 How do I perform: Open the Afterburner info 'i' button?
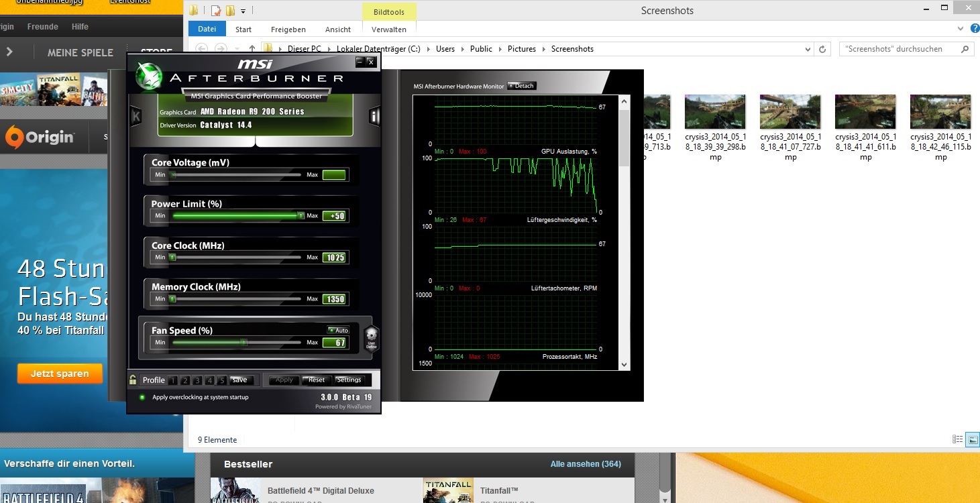374,116
